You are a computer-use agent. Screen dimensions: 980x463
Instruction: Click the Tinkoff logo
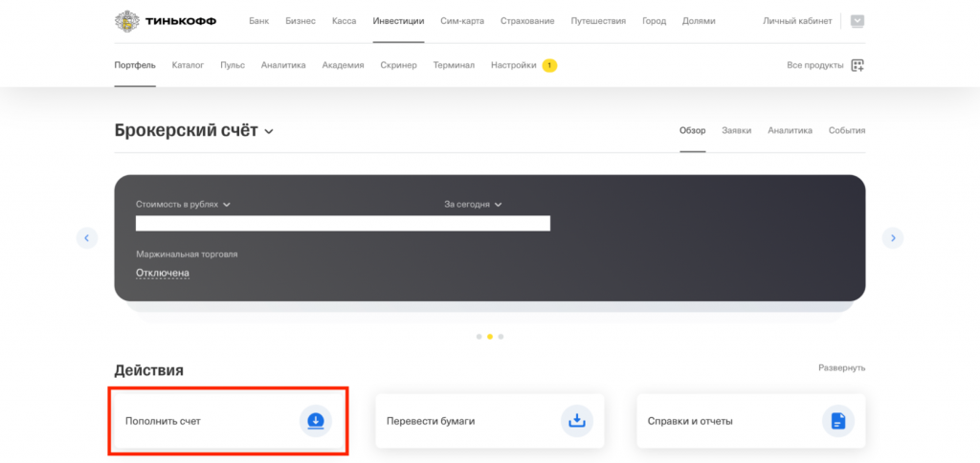coord(165,21)
